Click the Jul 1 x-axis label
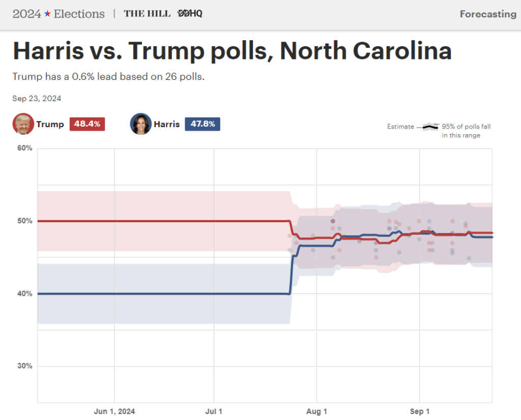The height and width of the screenshot is (420, 521). point(214,411)
